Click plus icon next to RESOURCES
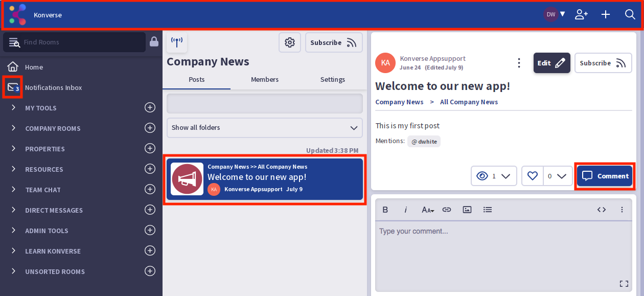 pos(150,169)
